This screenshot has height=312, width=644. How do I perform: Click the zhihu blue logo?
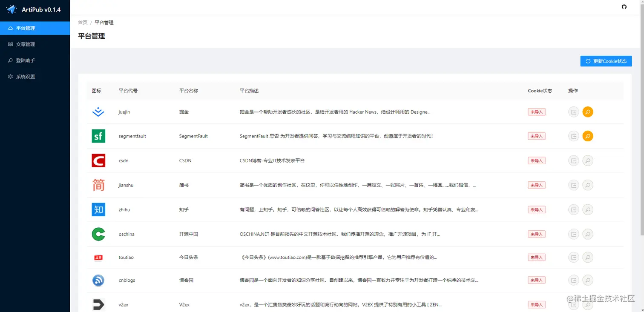(98, 209)
